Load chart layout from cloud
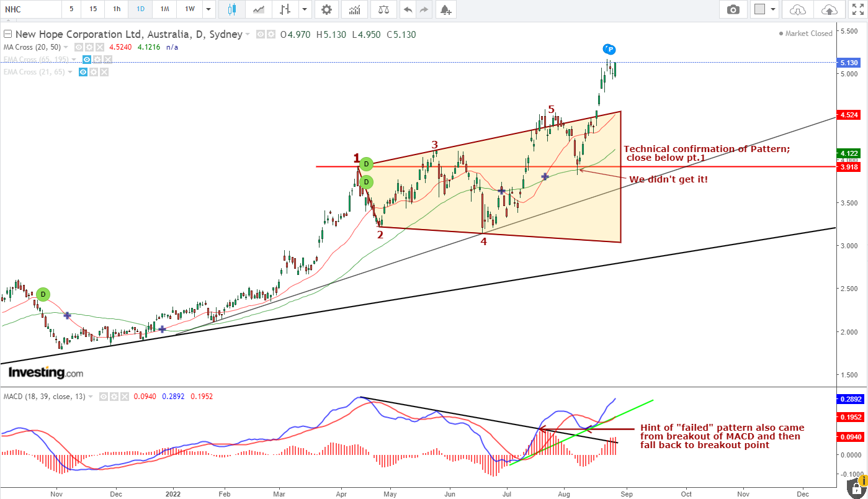The width and height of the screenshot is (868, 499). (798, 9)
